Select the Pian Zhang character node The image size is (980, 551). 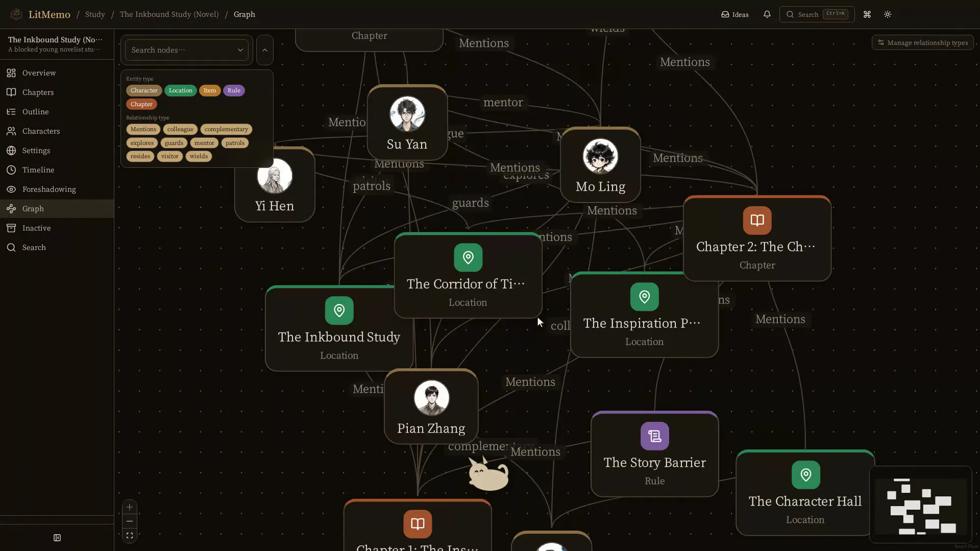pos(431,407)
